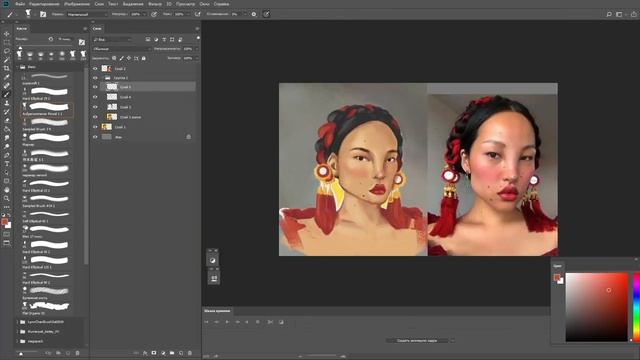Open collapsed Adjustments panel icon beside canvas
The height and width of the screenshot is (360, 640).
213,260
